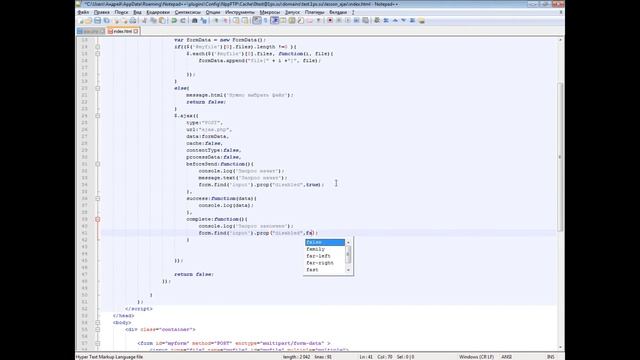
Task: Start macro recording with red record icon
Action: (330, 20)
